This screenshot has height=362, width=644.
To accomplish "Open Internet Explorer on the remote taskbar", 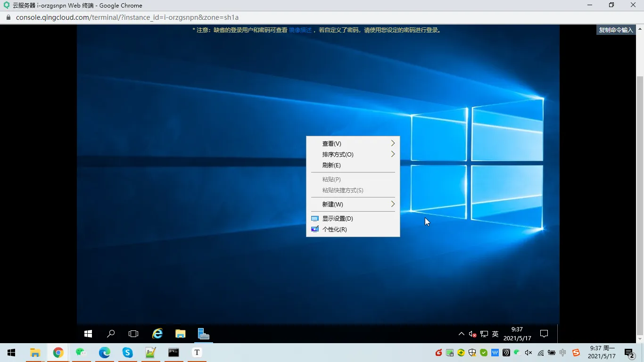I will click(157, 333).
